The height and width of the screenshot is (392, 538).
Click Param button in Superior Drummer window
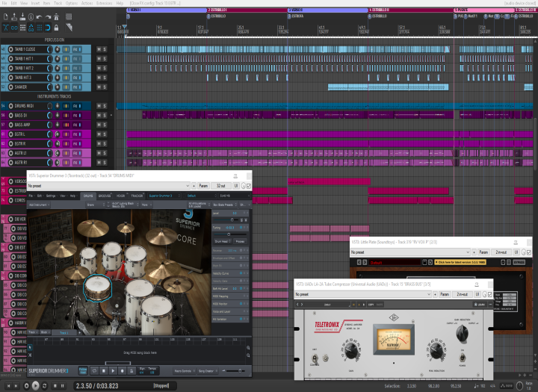coord(203,186)
